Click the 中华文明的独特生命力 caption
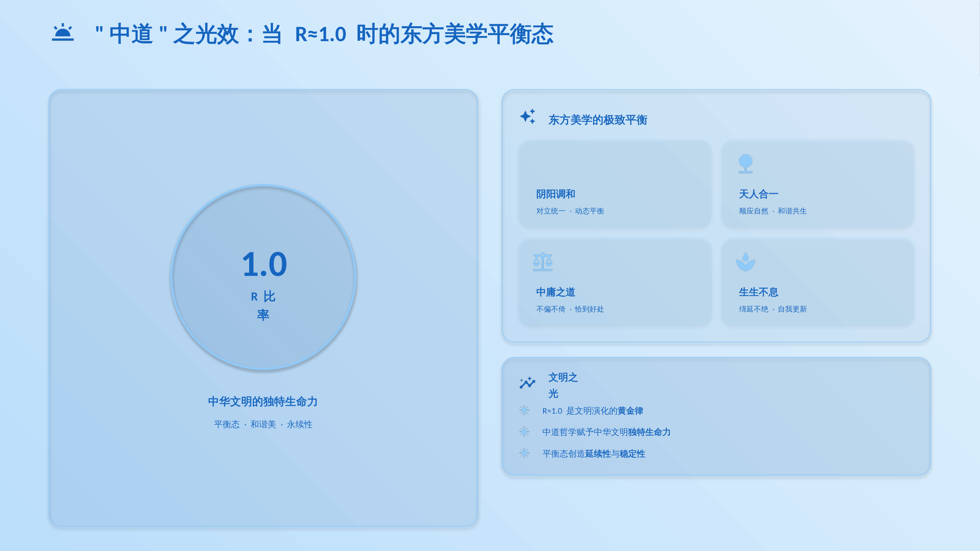The height and width of the screenshot is (551, 980). 263,401
